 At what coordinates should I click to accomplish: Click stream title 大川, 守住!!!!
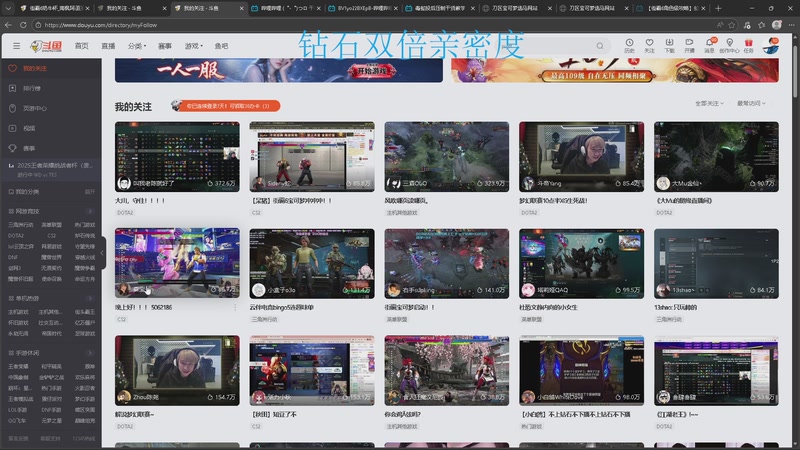pyautogui.click(x=140, y=201)
